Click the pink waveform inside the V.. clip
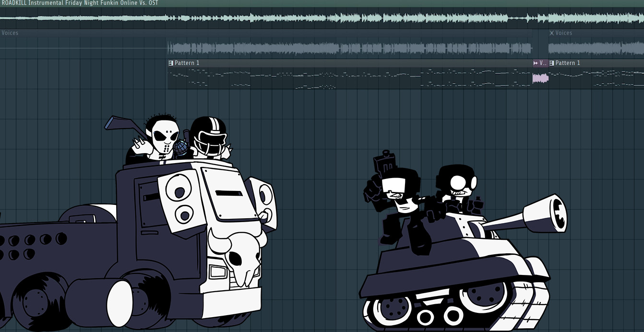The height and width of the screenshot is (332, 644). (x=540, y=79)
